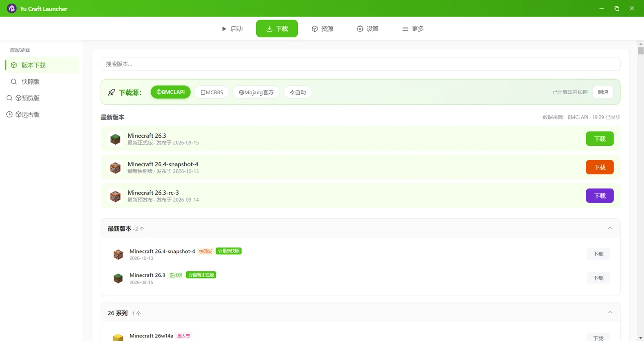
Task: Click the command block icon beside Minecraft 26.4-snapshot-4 featured card
Action: coord(115,168)
